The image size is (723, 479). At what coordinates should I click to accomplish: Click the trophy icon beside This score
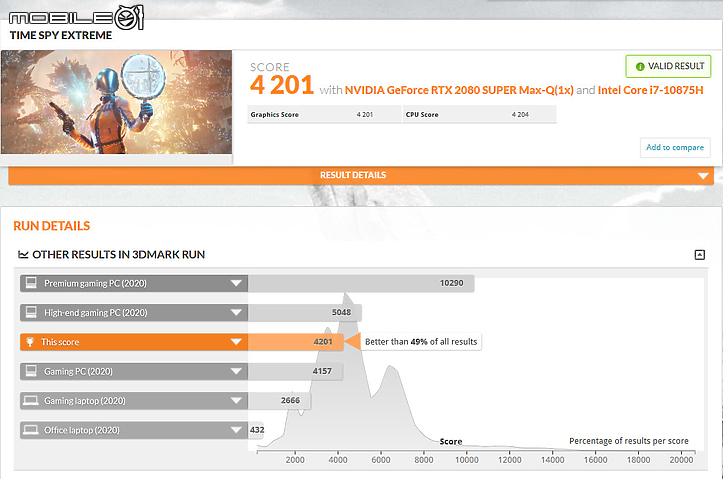point(30,342)
